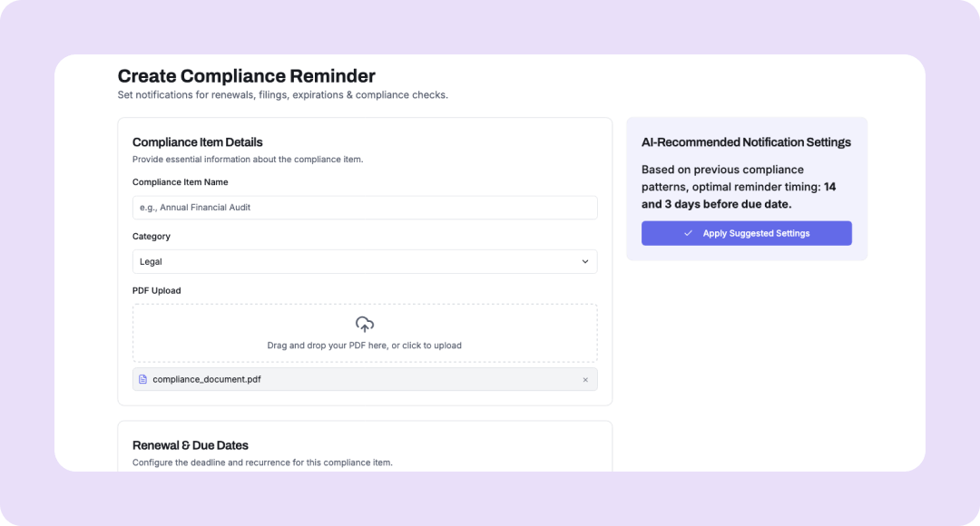The image size is (980, 526).
Task: Expand the Category dropdown chevron arrow
Action: pos(585,262)
